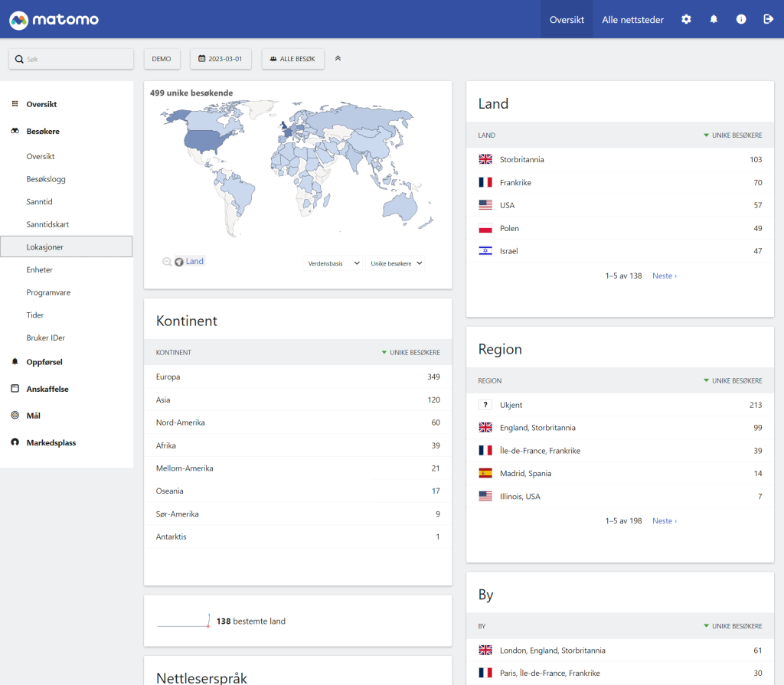This screenshot has width=784, height=685.
Task: Click Neste link in Land table
Action: point(664,276)
